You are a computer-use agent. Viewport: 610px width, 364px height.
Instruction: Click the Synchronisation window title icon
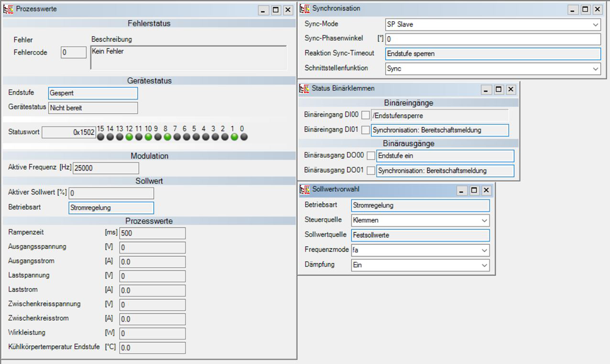pyautogui.click(x=305, y=9)
